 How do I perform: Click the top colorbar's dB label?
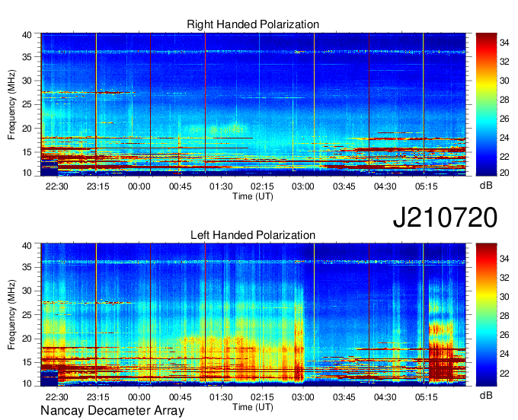point(486,186)
